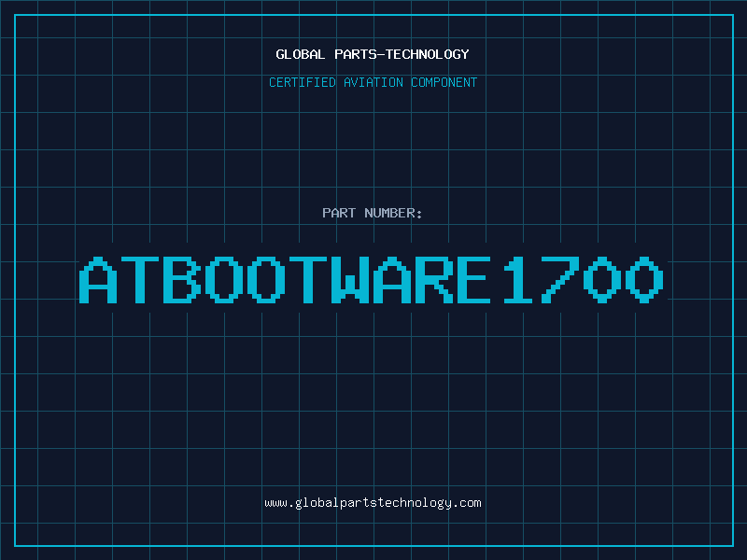The height and width of the screenshot is (560, 747).
Task: Click the first letter A of the part number
Action: tap(100, 279)
